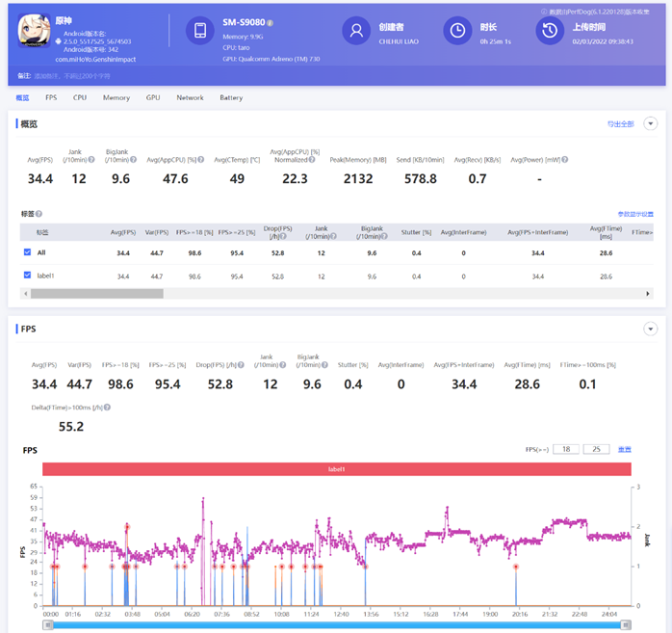
Task: Click the phone device icon
Action: (199, 31)
